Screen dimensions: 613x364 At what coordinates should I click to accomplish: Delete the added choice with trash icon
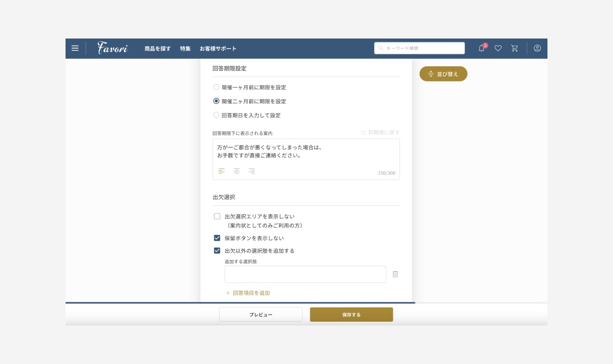tap(395, 274)
